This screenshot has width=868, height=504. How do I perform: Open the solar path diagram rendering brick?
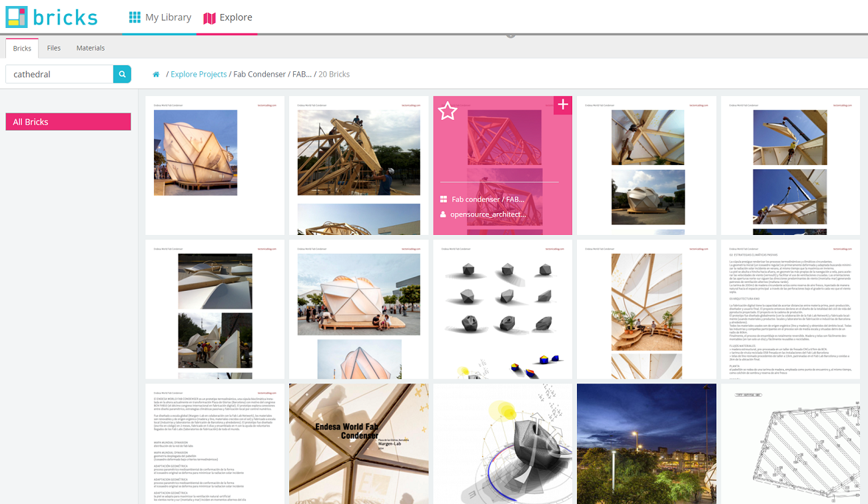[503, 443]
